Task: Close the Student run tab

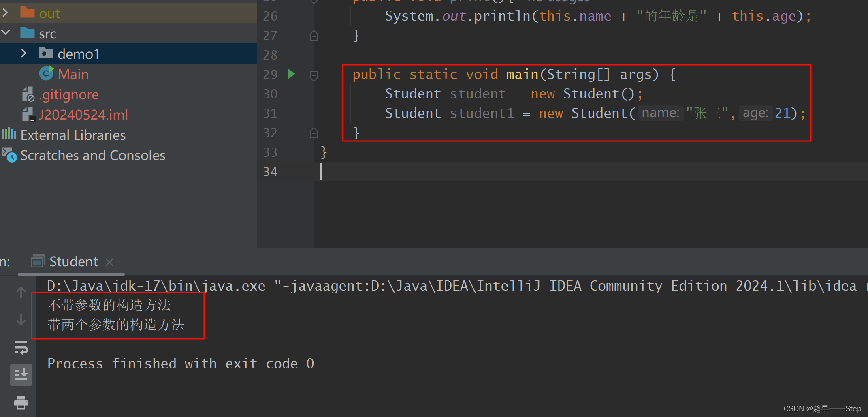Action: click(x=109, y=262)
